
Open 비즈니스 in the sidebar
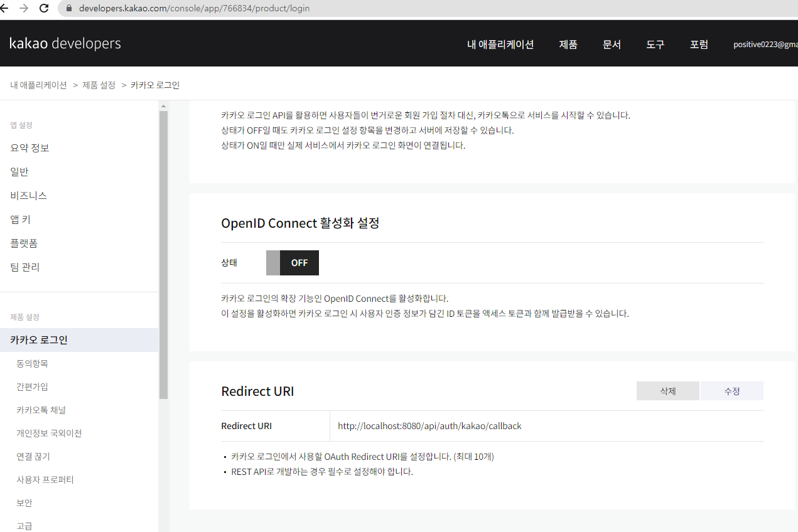pos(29,196)
